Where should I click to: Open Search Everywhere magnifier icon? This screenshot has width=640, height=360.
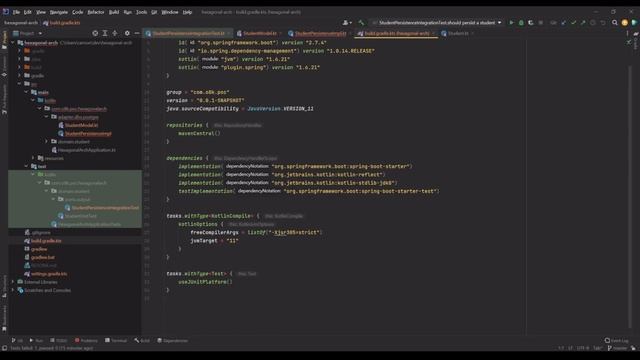[615, 23]
